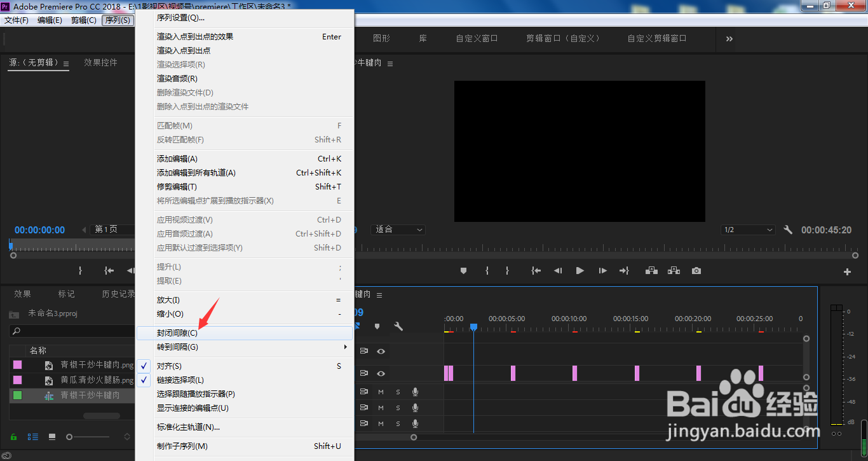Select 添加编辑(A) menu entry
Image resolution: width=868 pixels, height=461 pixels.
[245, 158]
